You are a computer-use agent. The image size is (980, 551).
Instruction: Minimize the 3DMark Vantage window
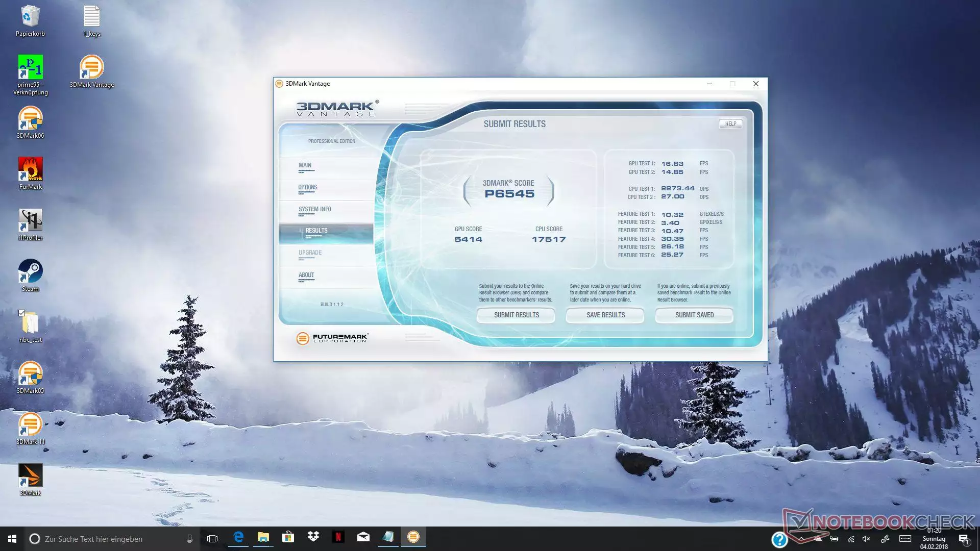[709, 84]
